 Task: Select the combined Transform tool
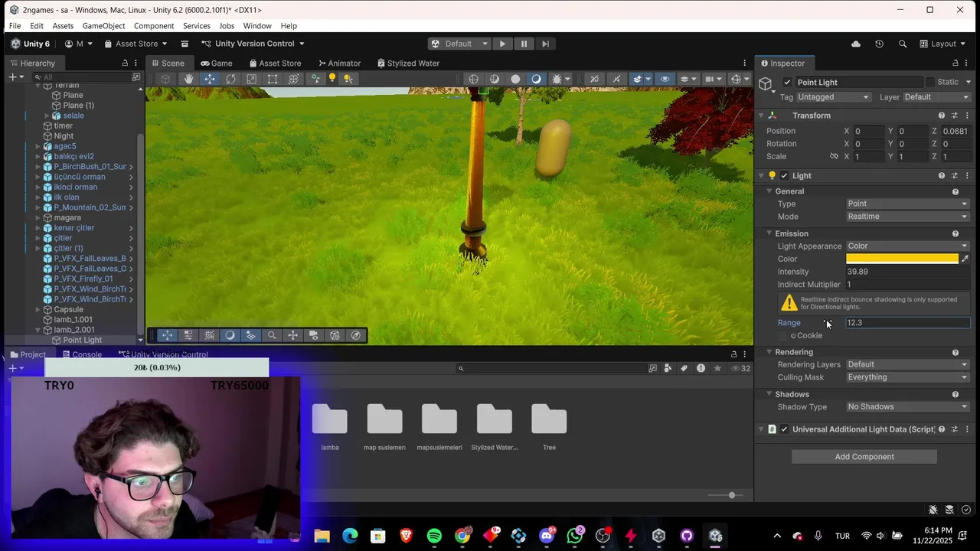[x=293, y=79]
